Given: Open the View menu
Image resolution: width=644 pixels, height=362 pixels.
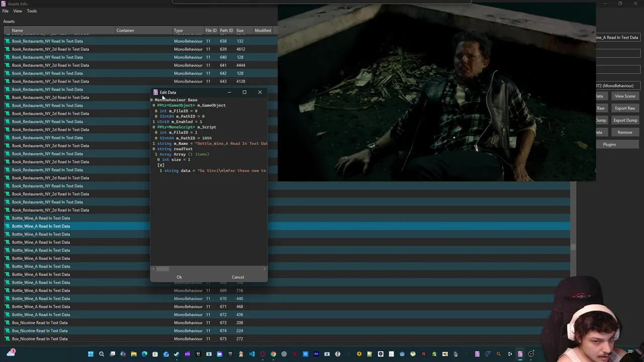Looking at the screenshot, I should (17, 11).
